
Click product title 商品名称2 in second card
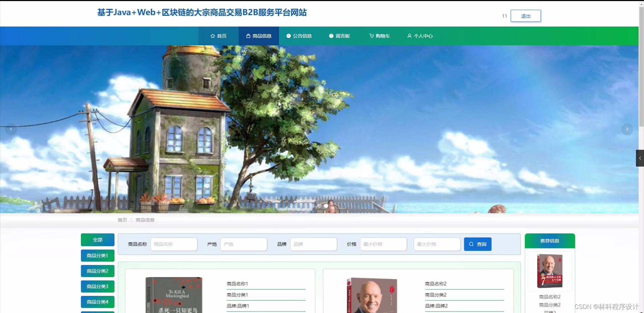tap(436, 284)
